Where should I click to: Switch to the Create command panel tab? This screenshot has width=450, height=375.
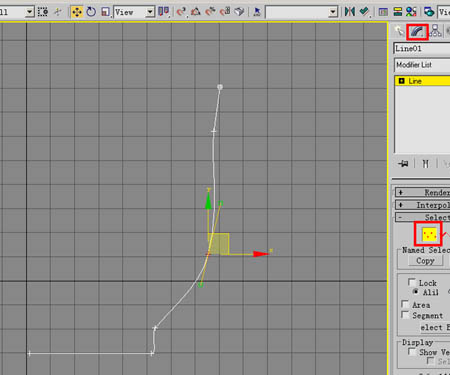(x=399, y=31)
